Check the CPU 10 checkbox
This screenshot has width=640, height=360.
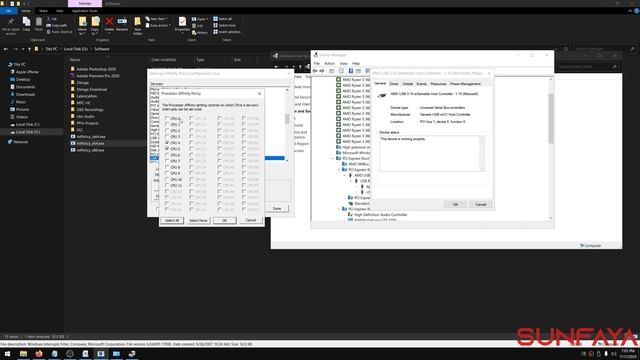(x=167, y=180)
